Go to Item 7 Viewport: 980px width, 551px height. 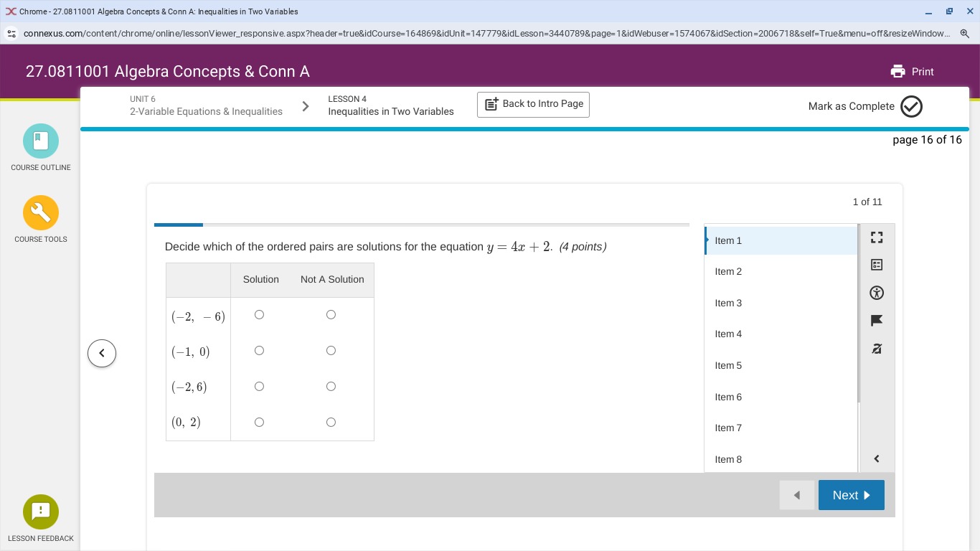(781, 428)
